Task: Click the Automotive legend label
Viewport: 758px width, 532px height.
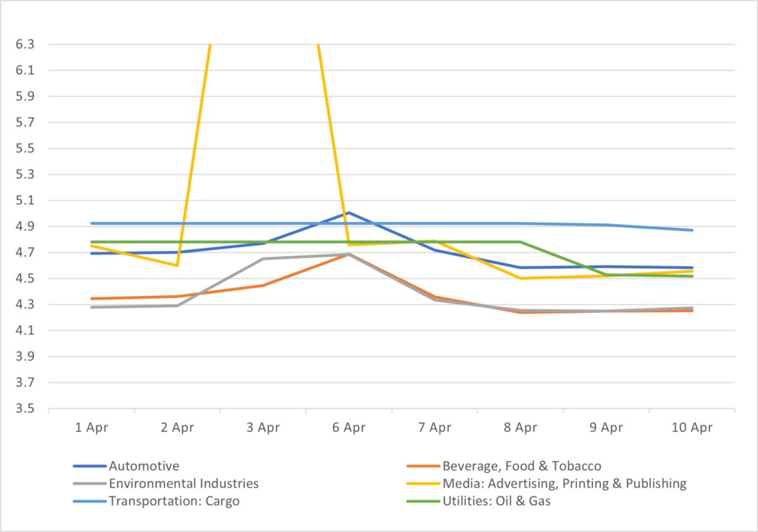Action: tap(144, 466)
